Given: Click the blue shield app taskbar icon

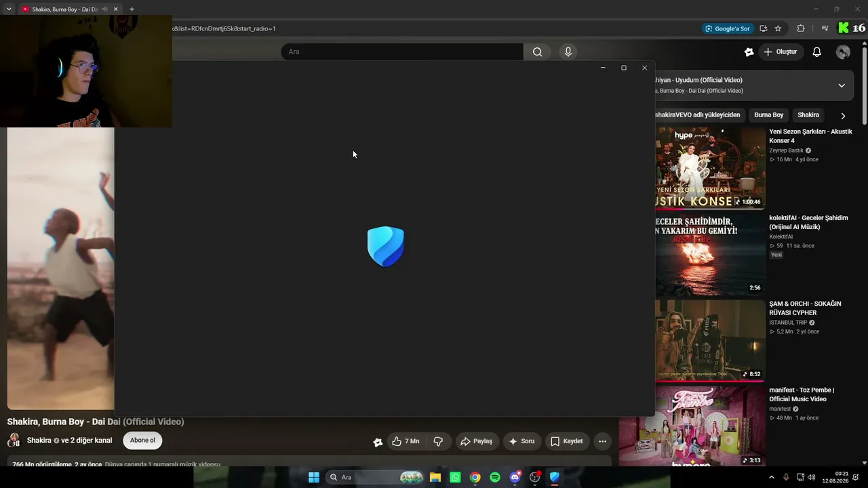Looking at the screenshot, I should tap(555, 477).
